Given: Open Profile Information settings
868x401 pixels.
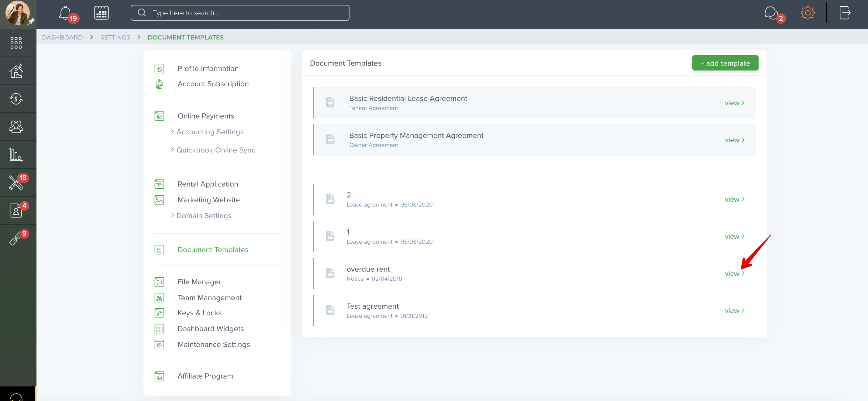Looking at the screenshot, I should pos(208,69).
